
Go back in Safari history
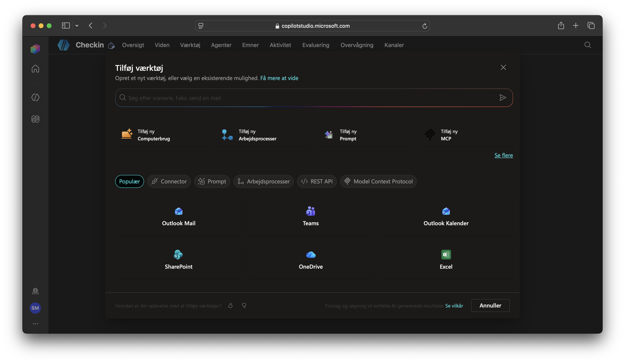pos(91,26)
